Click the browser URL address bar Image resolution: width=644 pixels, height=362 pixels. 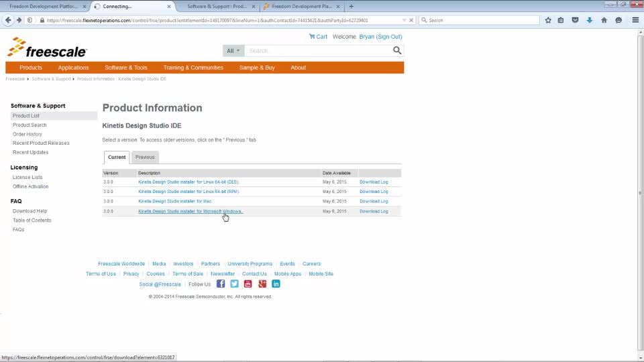(222, 20)
